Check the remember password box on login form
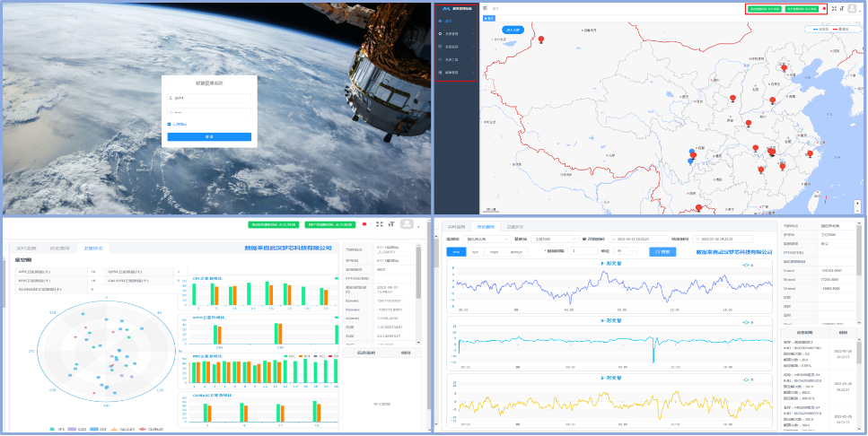The height and width of the screenshot is (436, 868). tap(170, 125)
